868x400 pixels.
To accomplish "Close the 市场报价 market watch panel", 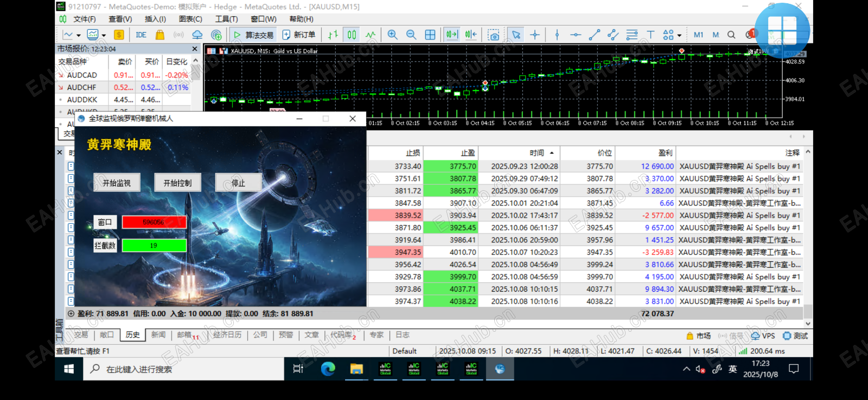I will click(x=195, y=49).
